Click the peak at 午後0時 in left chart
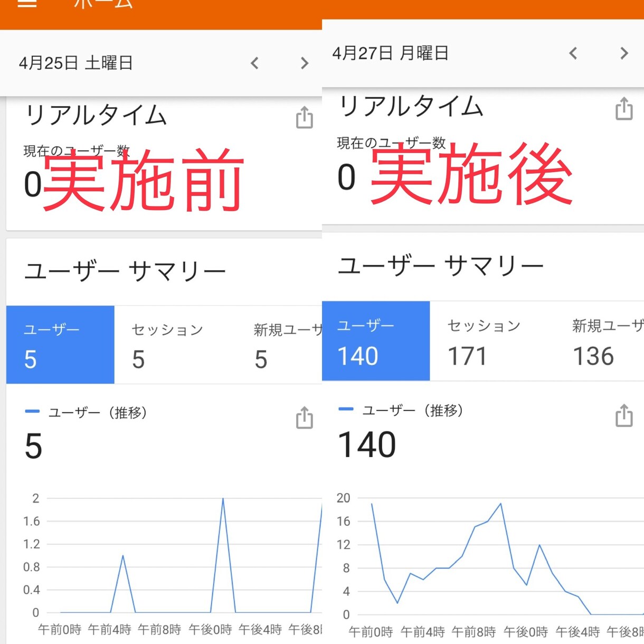 point(223,498)
